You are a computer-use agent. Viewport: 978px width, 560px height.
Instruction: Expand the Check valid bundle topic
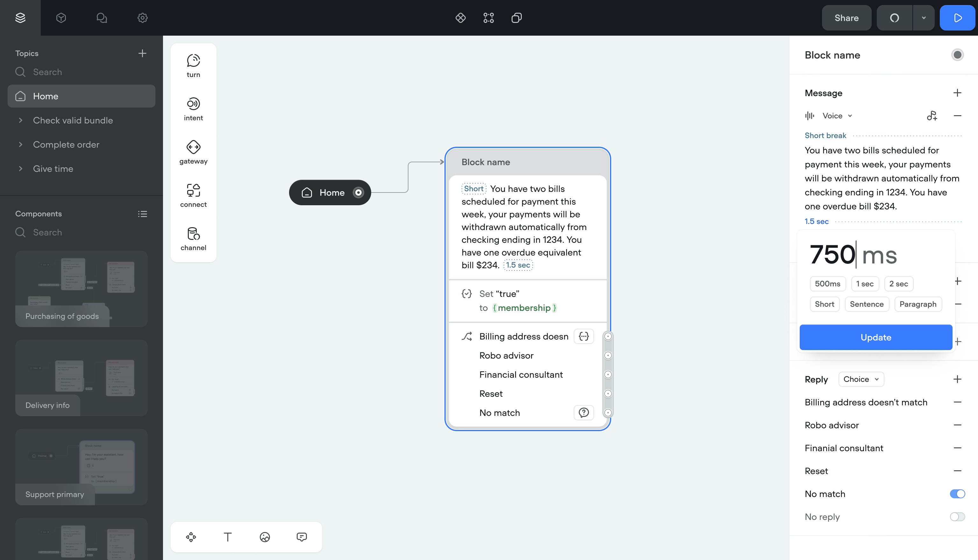click(21, 120)
